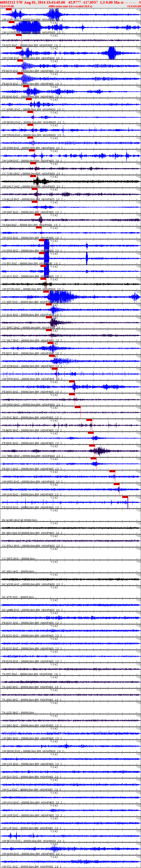Select the BK YBH HHZ trace label
141x868 pixels.
pos(33,533)
